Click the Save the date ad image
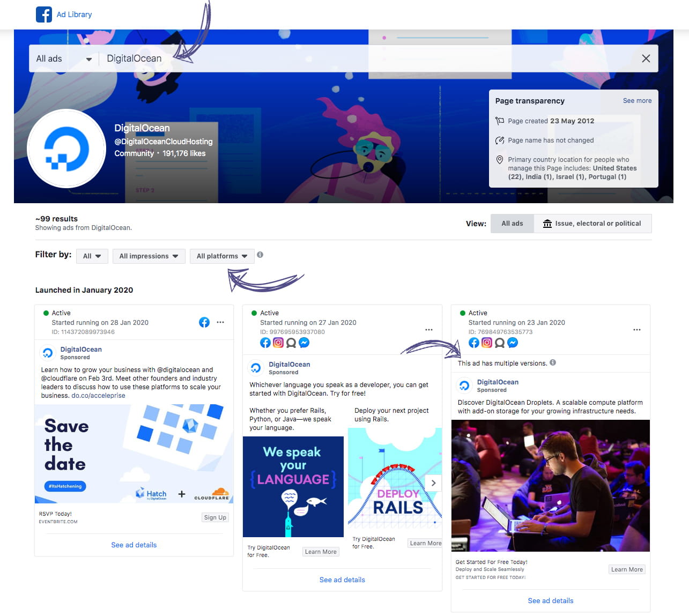689x616 pixels. pyautogui.click(x=134, y=454)
